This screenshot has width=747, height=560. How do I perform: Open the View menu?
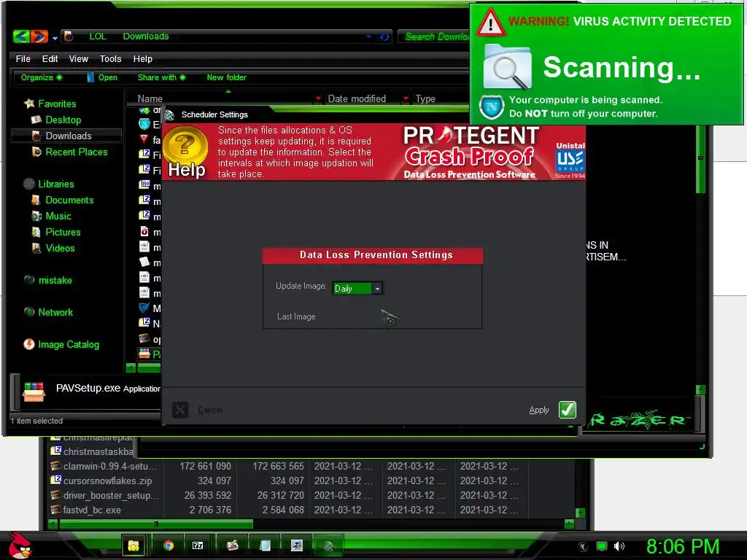point(79,58)
